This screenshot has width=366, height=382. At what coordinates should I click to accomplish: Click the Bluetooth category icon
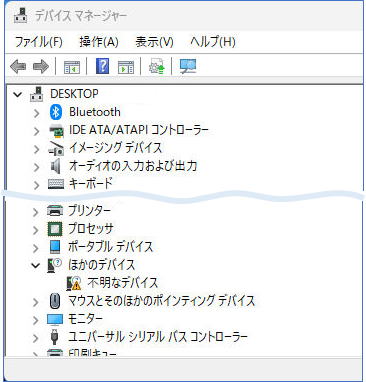56,112
